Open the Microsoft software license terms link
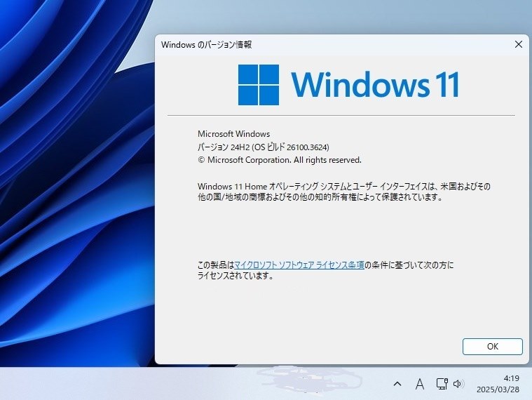This screenshot has height=400, width=532. pyautogui.click(x=299, y=265)
